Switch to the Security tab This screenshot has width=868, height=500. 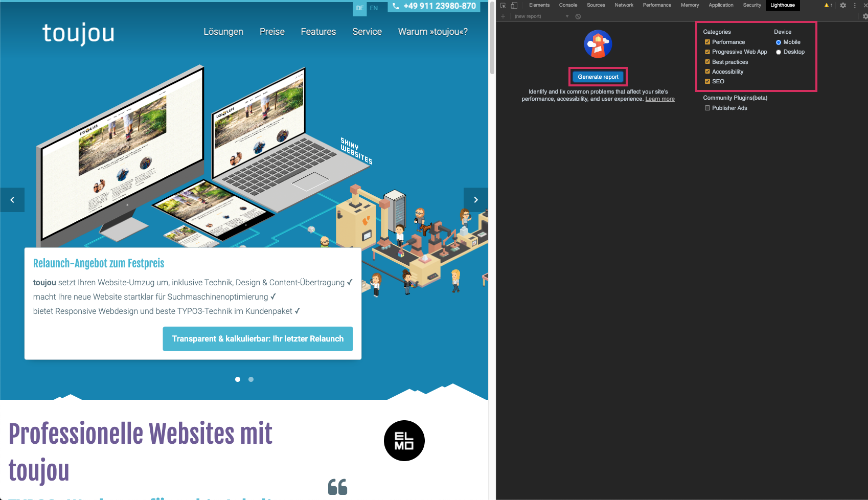752,5
